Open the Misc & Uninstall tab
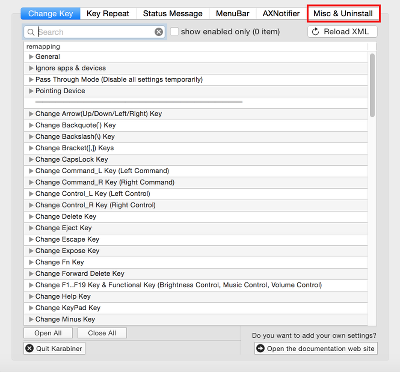The image size is (400, 372). point(343,13)
